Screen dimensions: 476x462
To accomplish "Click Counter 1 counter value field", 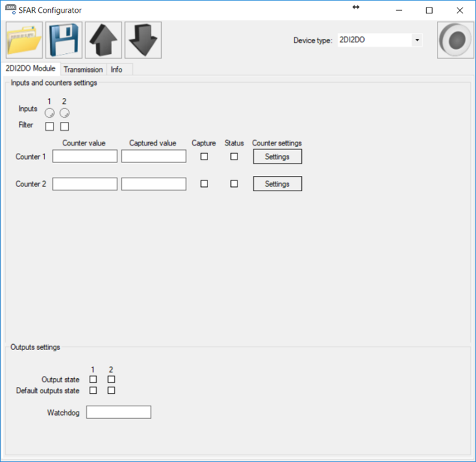I will 85,157.
